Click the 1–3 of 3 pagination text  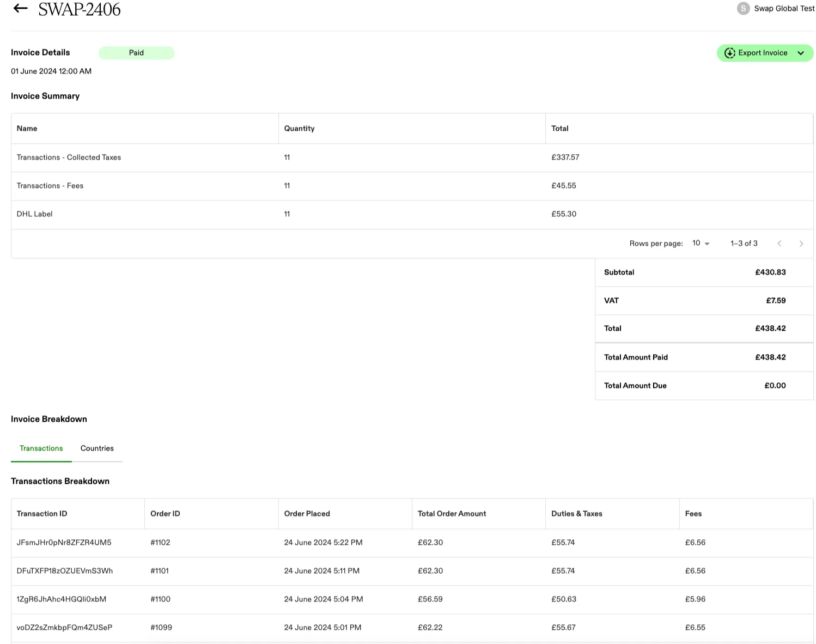click(x=744, y=244)
